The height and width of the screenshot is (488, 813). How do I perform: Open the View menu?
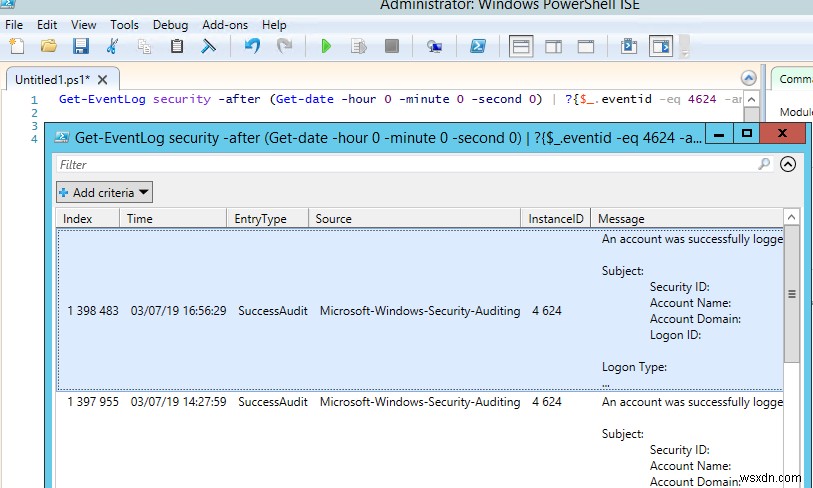tap(83, 25)
